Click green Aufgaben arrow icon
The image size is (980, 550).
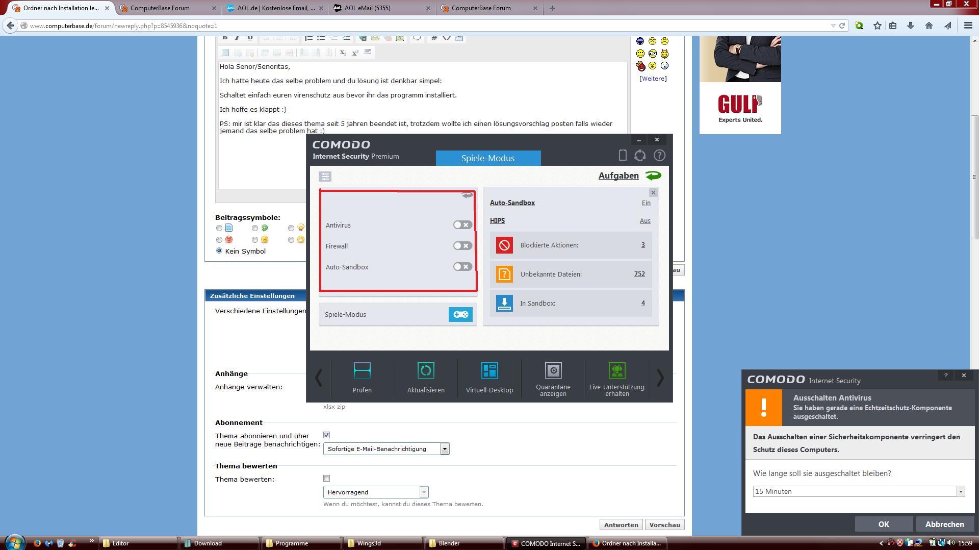coord(653,176)
